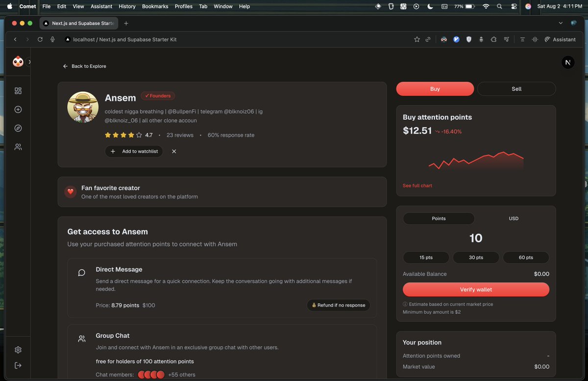Open the Assistant menu in menu bar
The width and height of the screenshot is (588, 381).
click(101, 6)
